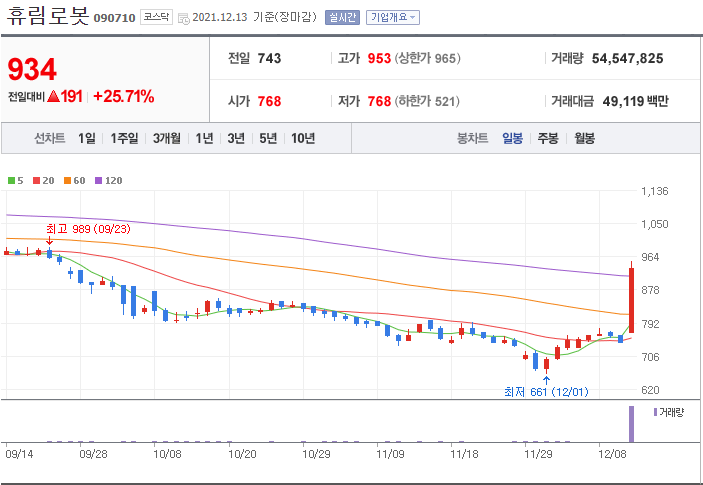703x485 pixels.
Task: Click the 거래량 value 54,547,825
Action: 627,58
